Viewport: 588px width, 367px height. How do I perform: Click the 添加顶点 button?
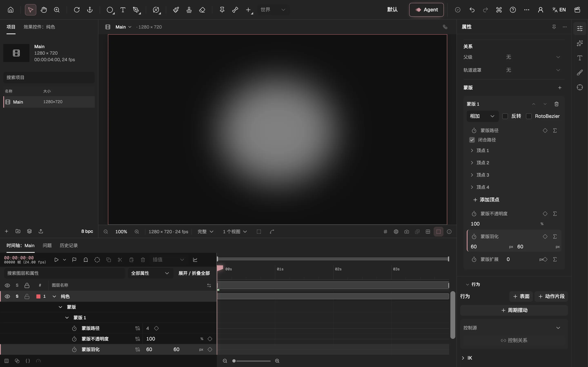coord(486,200)
